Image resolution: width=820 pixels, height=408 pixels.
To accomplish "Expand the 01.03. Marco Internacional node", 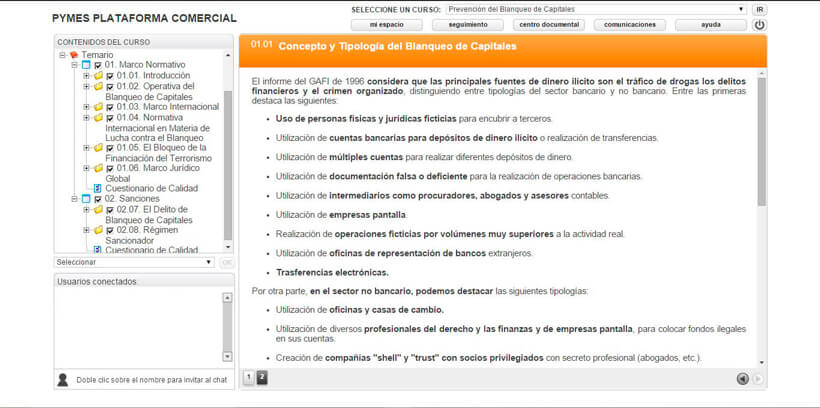I will tap(86, 107).
